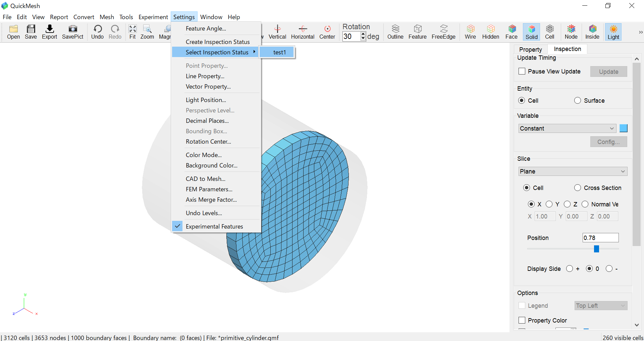644x341 pixels.
Task: Click the Update button
Action: [x=609, y=71]
